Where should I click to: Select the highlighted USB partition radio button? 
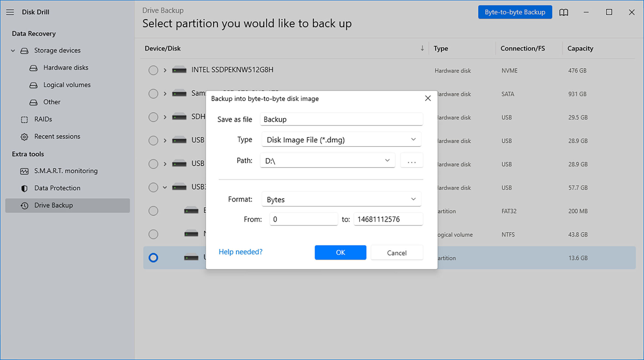(153, 258)
